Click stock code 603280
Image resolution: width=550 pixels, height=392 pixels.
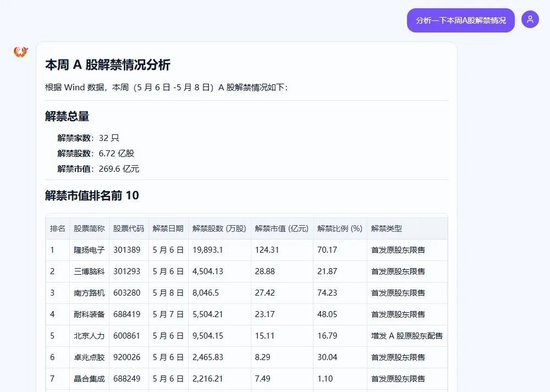tap(127, 293)
